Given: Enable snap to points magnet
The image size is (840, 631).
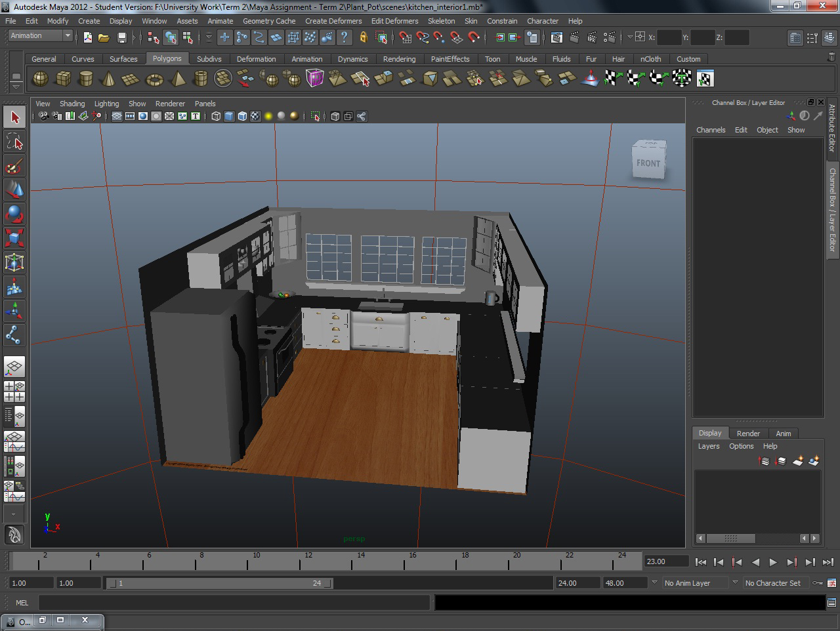Looking at the screenshot, I should [438, 37].
